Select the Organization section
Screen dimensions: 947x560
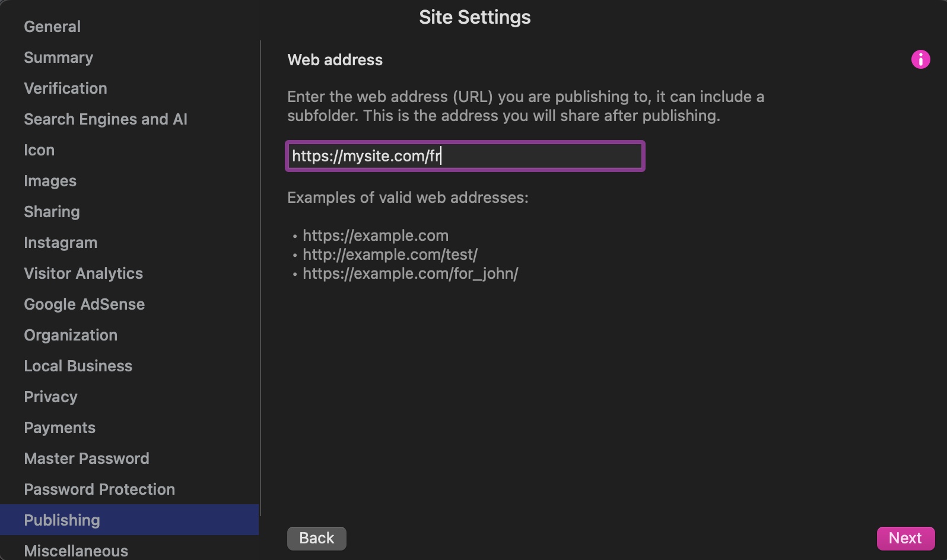click(71, 335)
